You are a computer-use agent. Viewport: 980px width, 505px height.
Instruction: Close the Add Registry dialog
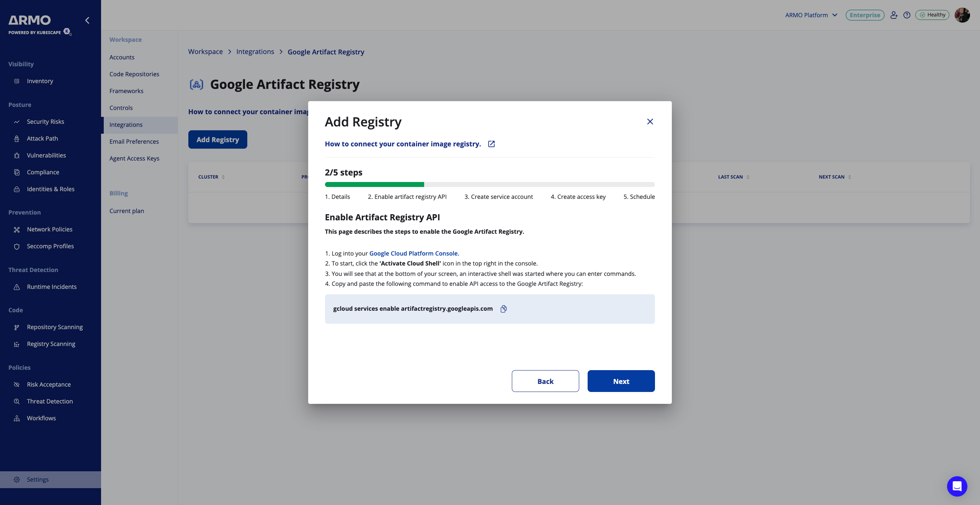tap(650, 121)
